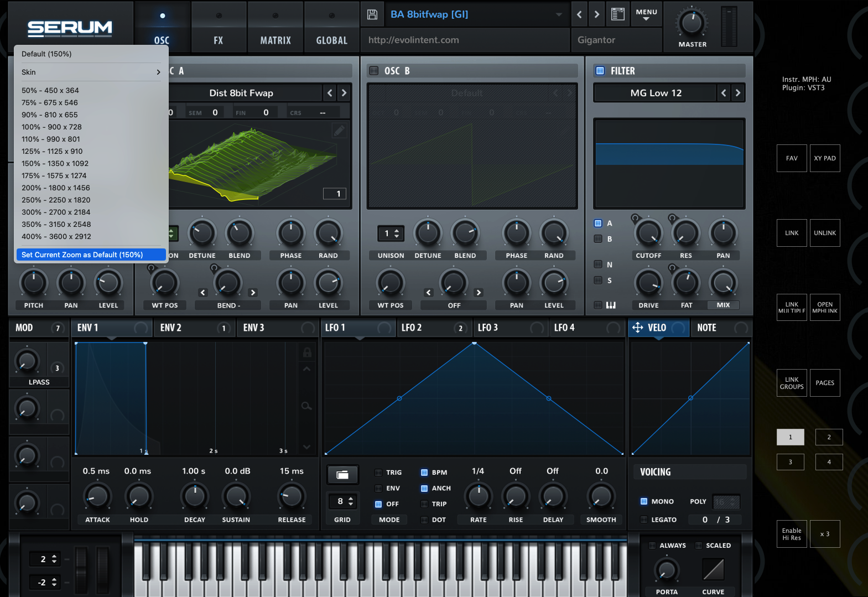Click the VELO drag-assign cross icon
Image resolution: width=868 pixels, height=597 pixels.
coord(638,328)
